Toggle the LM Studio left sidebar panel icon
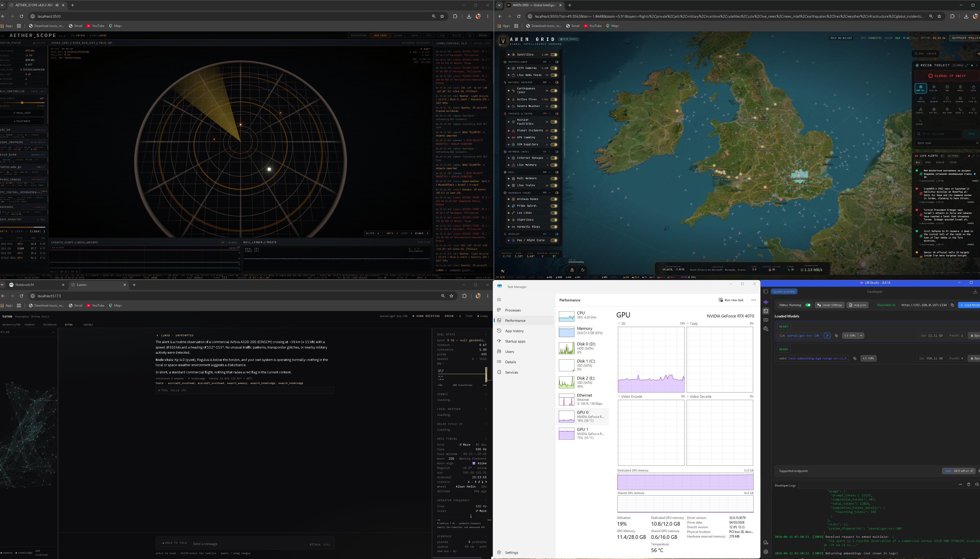Viewport: 980px width, 559px height. pos(765,291)
